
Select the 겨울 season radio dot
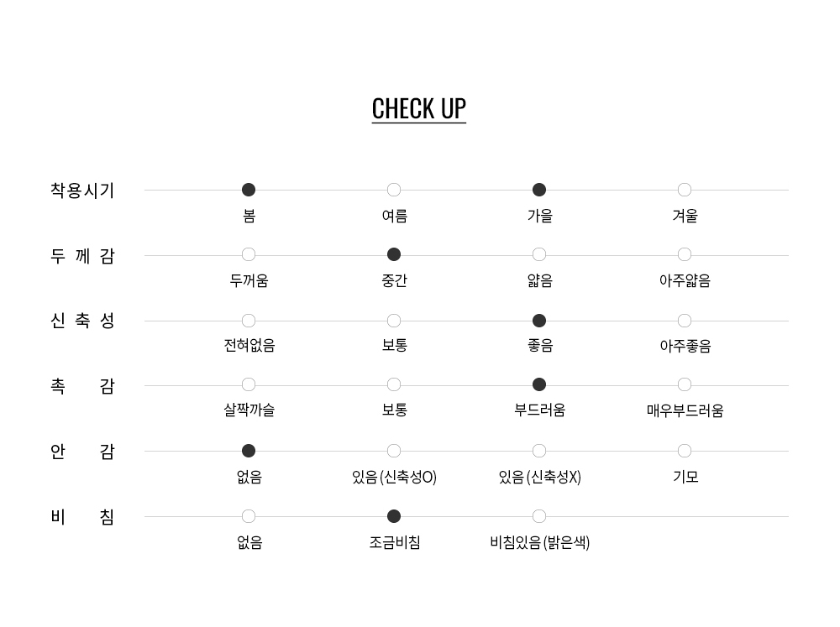684,190
